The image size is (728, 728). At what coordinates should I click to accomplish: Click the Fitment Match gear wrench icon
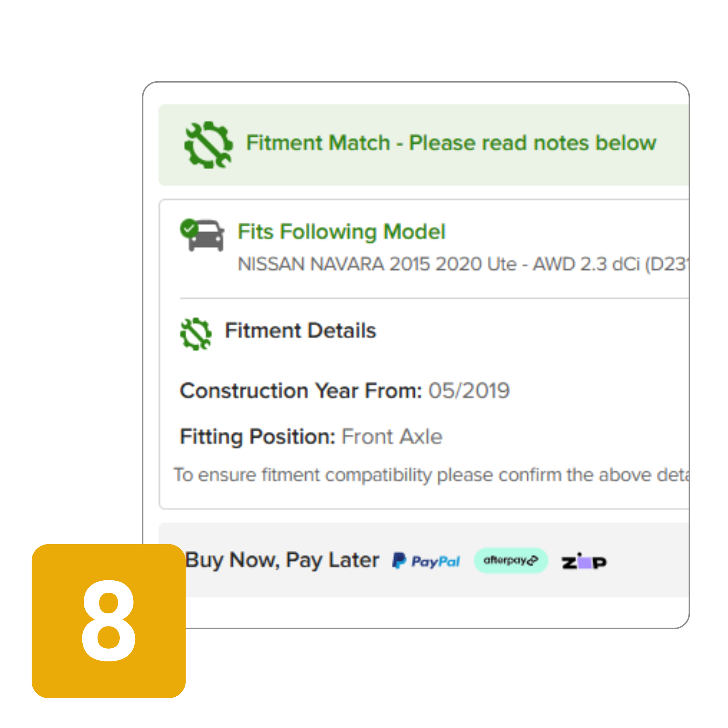[x=208, y=145]
